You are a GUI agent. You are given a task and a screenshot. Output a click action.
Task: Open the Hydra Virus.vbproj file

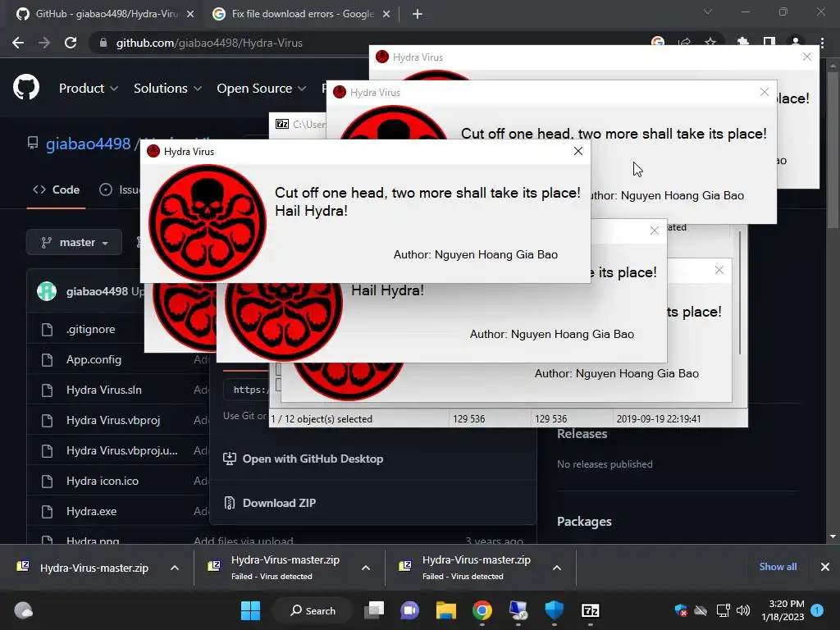pos(113,421)
